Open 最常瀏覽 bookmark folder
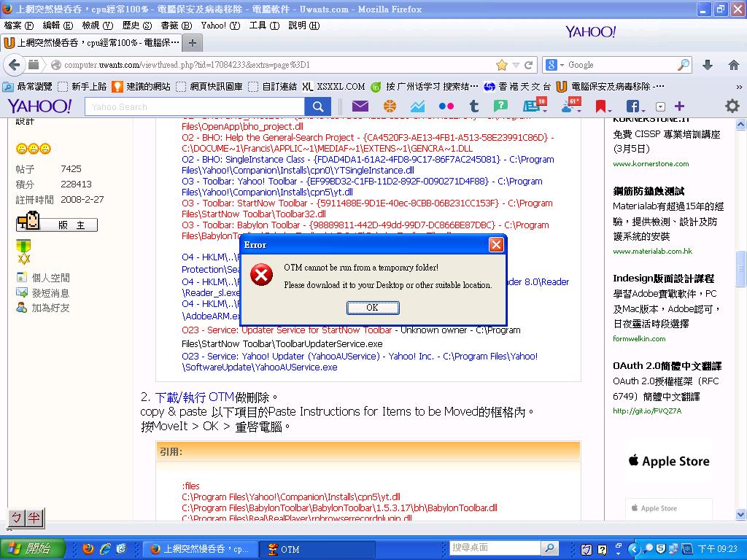This screenshot has height=560, width=747. 28,87
